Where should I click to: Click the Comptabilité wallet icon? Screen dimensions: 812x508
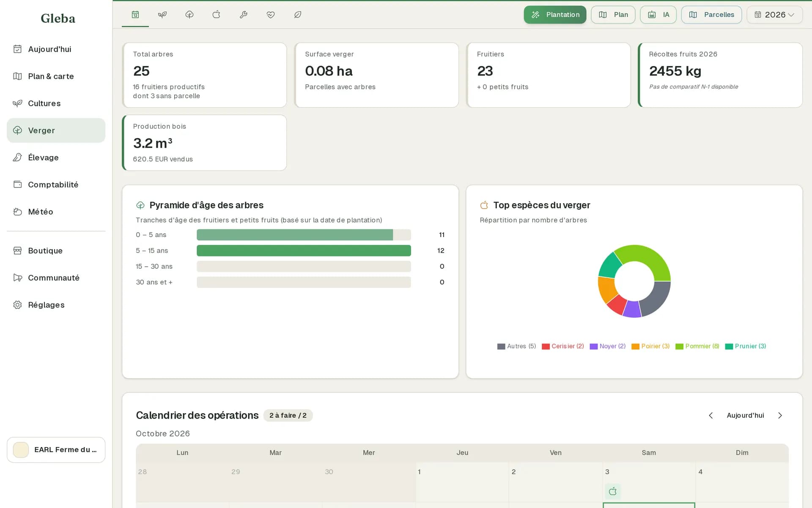pyautogui.click(x=17, y=185)
